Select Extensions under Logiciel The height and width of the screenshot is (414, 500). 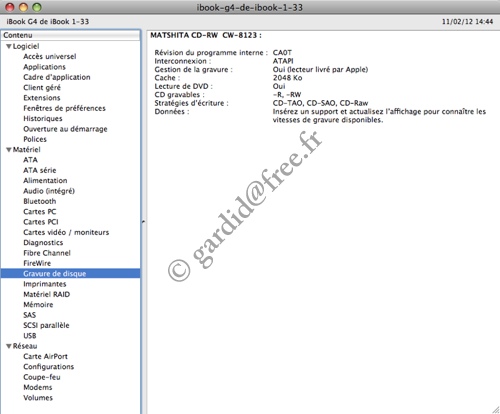coord(42,98)
